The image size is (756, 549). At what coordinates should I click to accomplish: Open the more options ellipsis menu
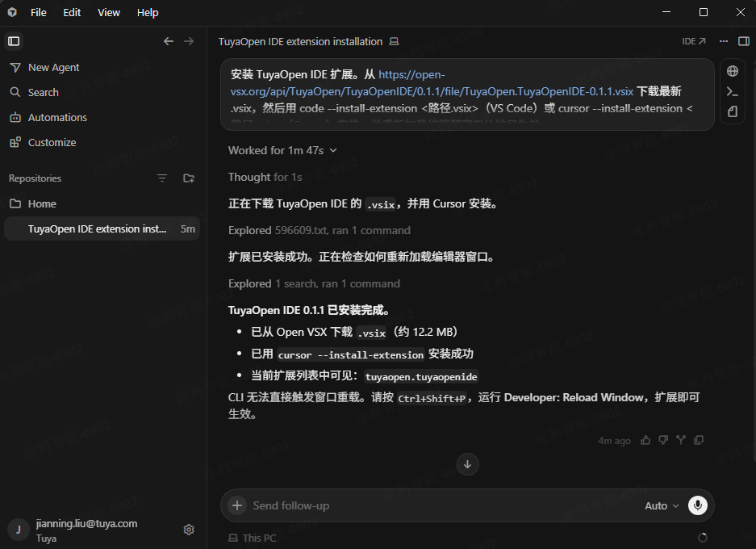[724, 41]
